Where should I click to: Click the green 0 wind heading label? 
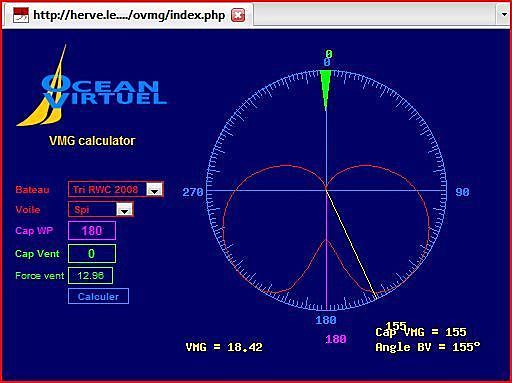pyautogui.click(x=329, y=54)
